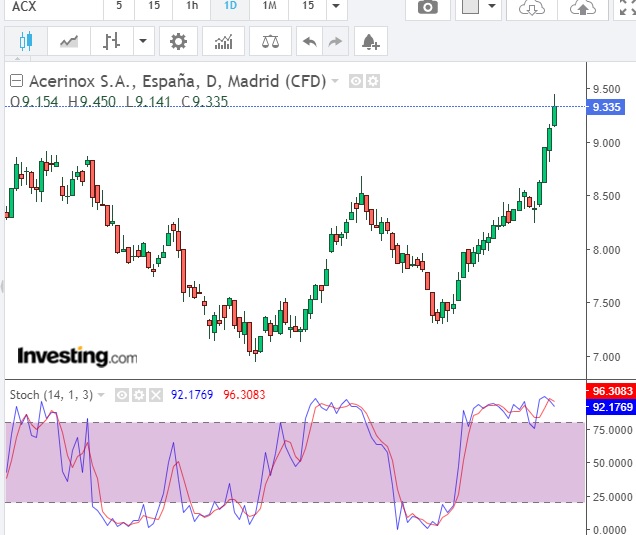Select the 5 minute interval

click(x=119, y=6)
